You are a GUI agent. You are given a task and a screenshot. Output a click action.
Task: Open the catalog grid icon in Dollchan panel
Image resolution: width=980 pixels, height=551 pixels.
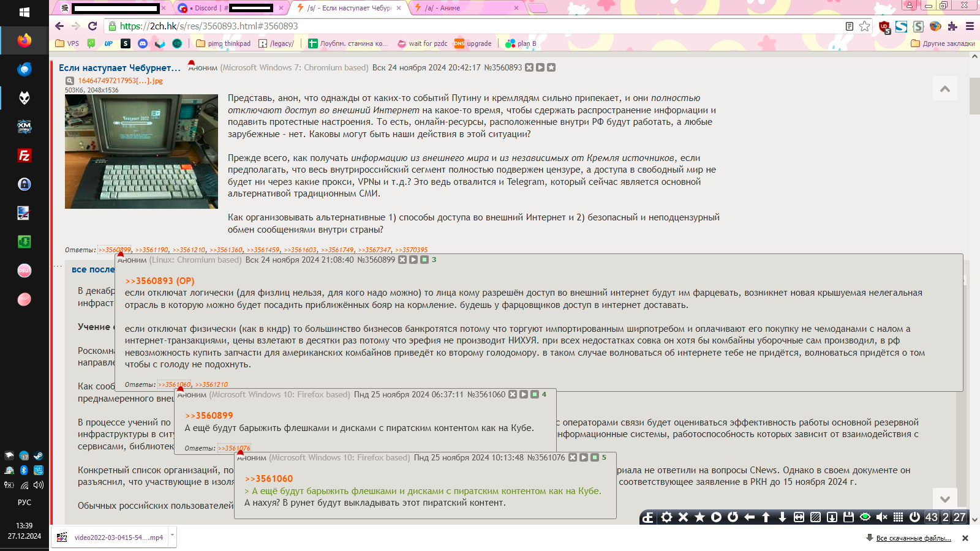point(898,517)
